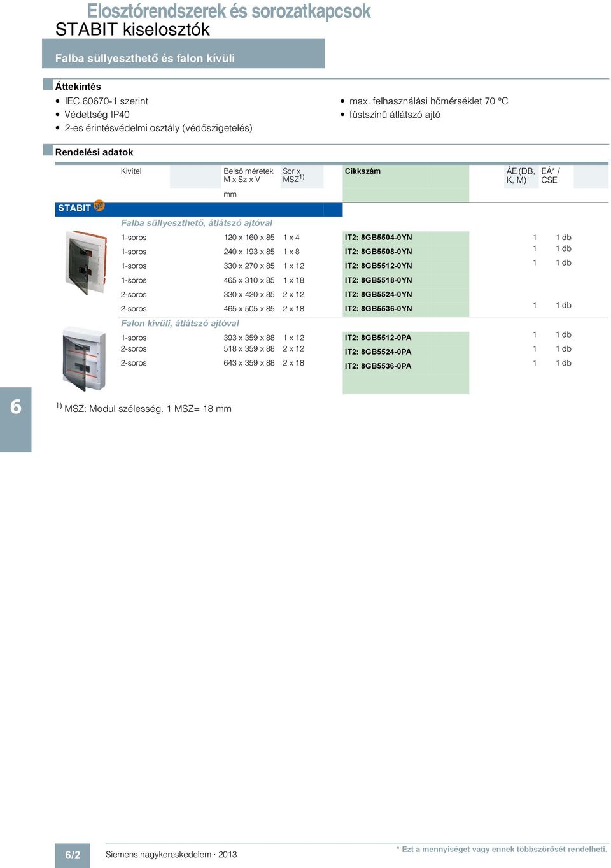Image resolution: width=611 pixels, height=868 pixels.
Task: Click the page number 6/2 box
Action: 73,855
